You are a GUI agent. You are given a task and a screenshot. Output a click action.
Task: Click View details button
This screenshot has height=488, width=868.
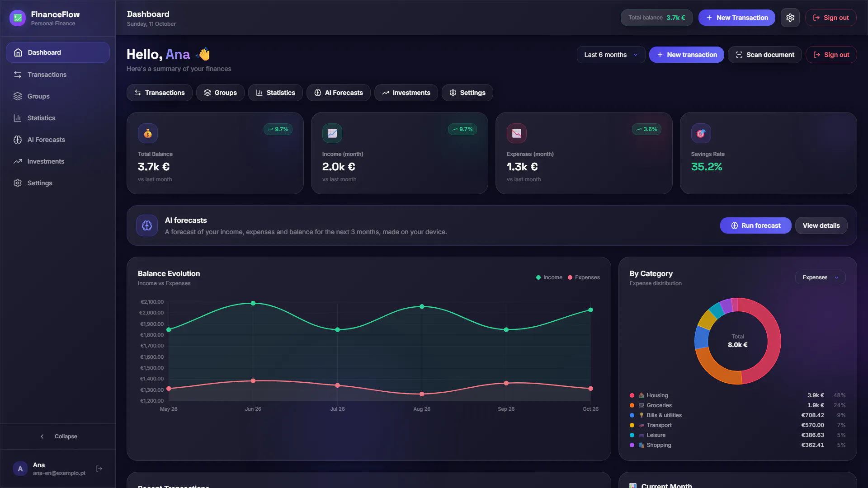(821, 225)
